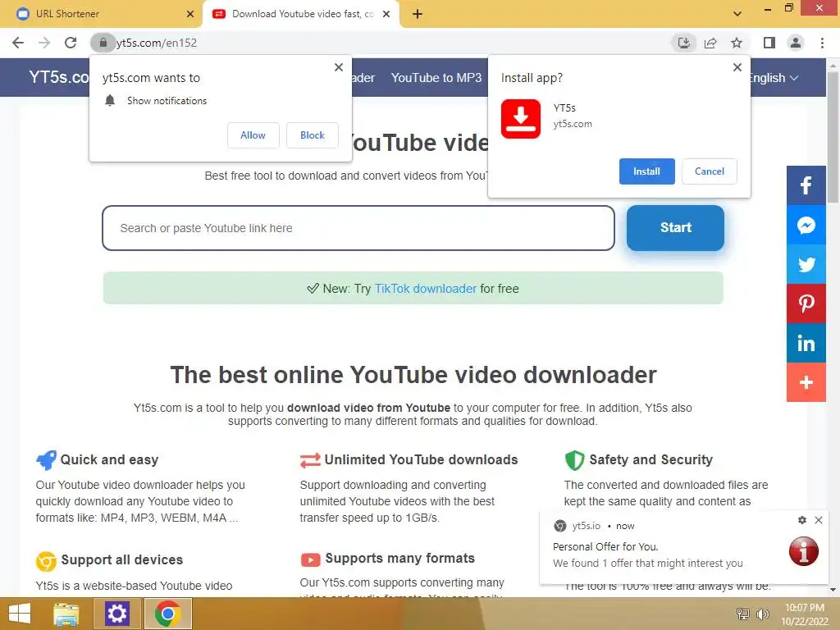840x630 pixels.
Task: Click the install app icon in address bar
Action: [683, 43]
